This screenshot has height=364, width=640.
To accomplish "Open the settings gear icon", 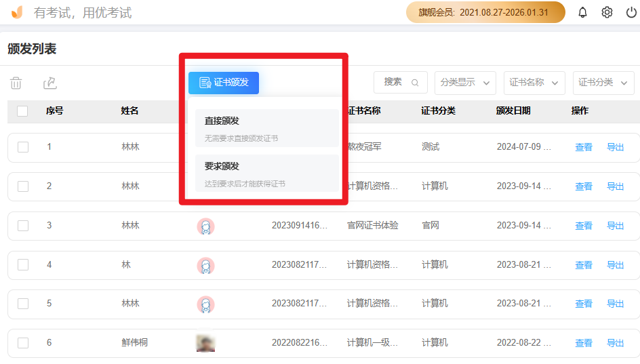I will (607, 13).
